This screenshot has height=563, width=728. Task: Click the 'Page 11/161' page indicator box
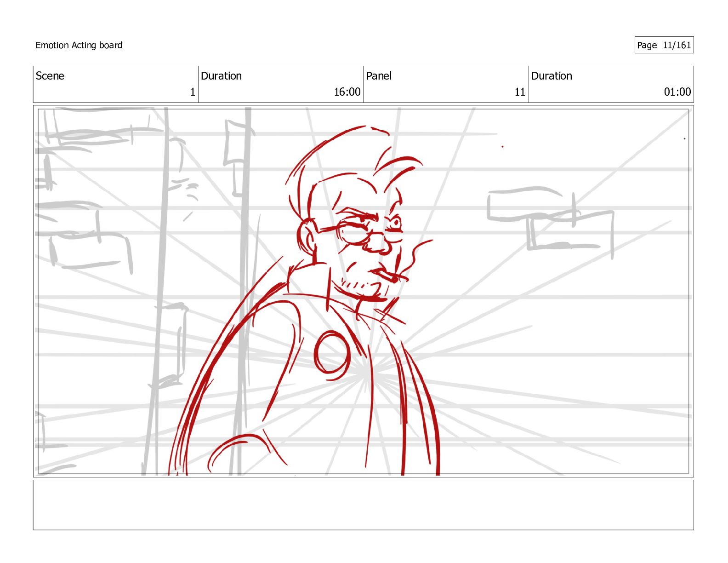click(x=664, y=45)
